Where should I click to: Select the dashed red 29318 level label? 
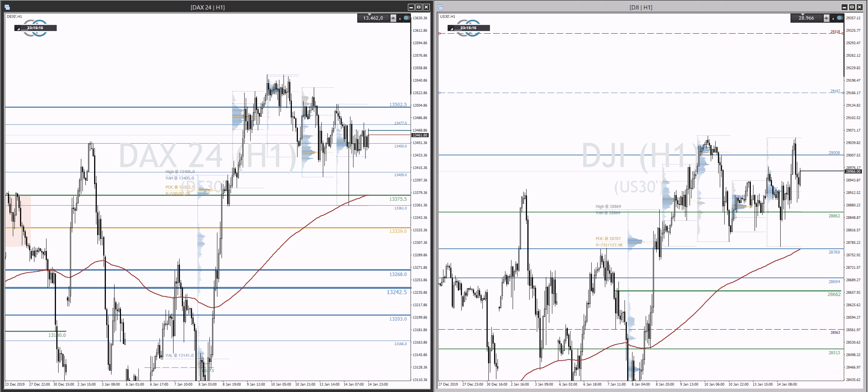pyautogui.click(x=835, y=32)
